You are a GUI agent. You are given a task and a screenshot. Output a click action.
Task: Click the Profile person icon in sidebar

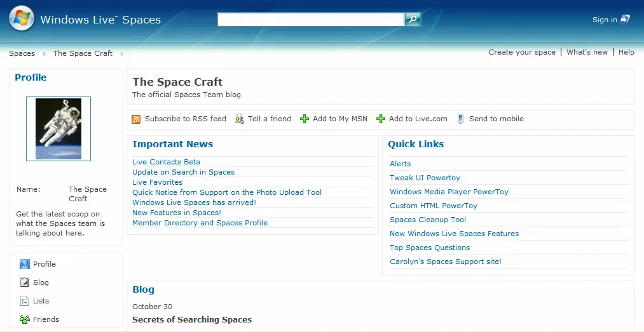[25, 264]
